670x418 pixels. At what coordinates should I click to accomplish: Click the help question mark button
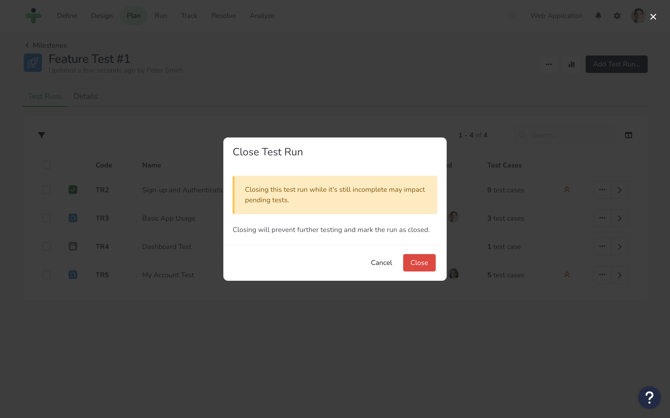point(649,397)
